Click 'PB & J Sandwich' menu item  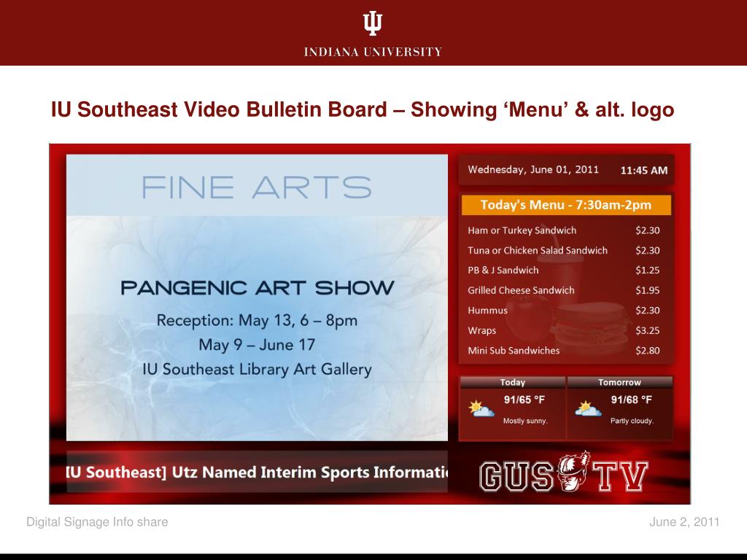point(503,271)
